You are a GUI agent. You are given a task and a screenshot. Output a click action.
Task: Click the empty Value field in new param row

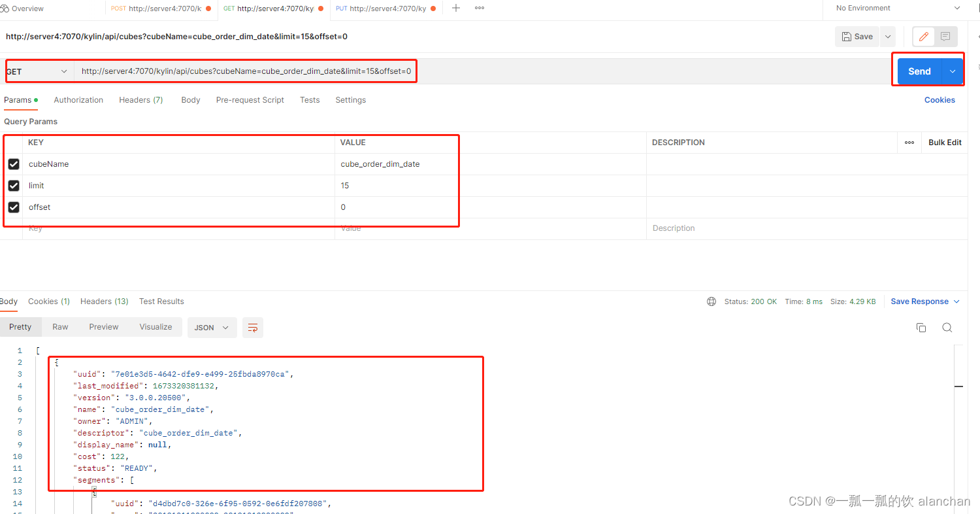491,228
